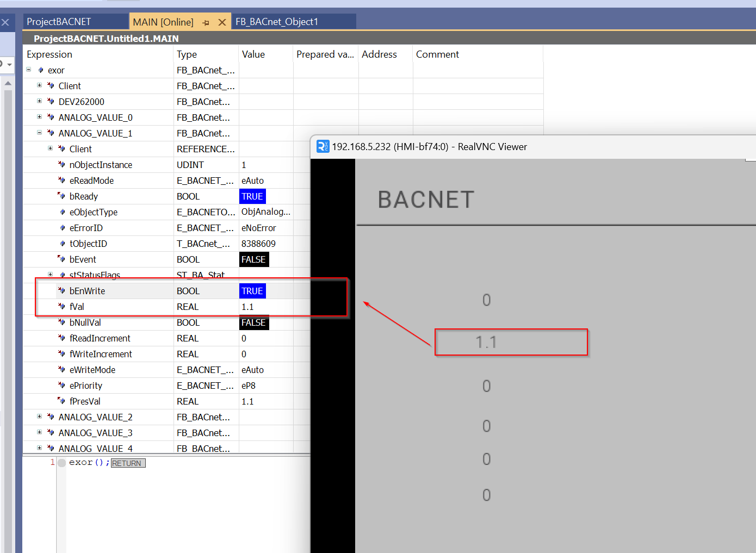
Task: Switch to the ProjectBACNET tab
Action: [59, 22]
